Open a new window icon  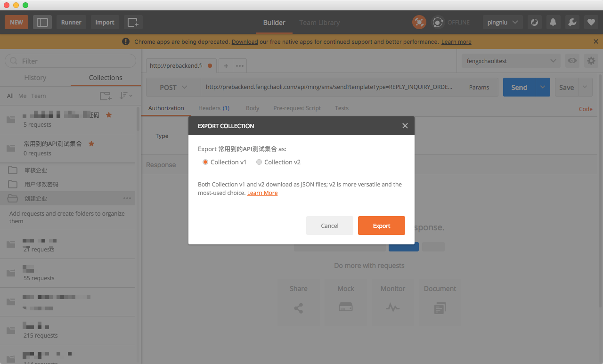133,22
